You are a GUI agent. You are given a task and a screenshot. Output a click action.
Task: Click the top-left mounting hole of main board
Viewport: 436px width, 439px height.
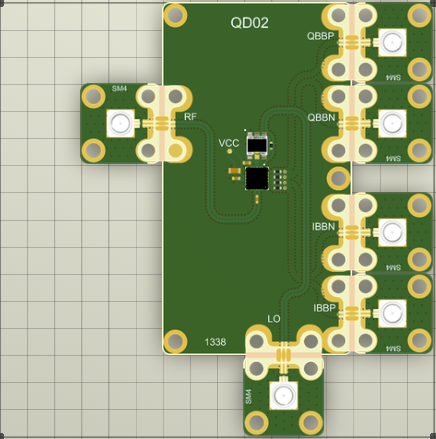[175, 15]
